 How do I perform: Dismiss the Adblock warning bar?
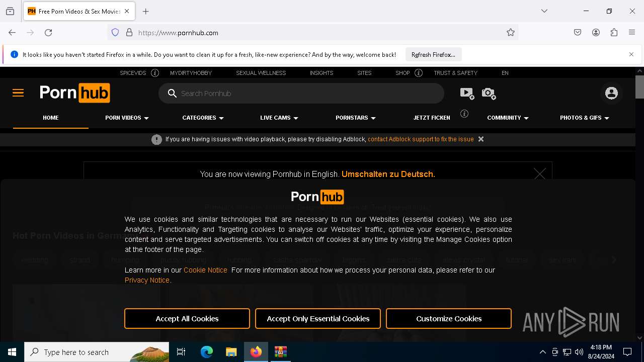click(481, 139)
